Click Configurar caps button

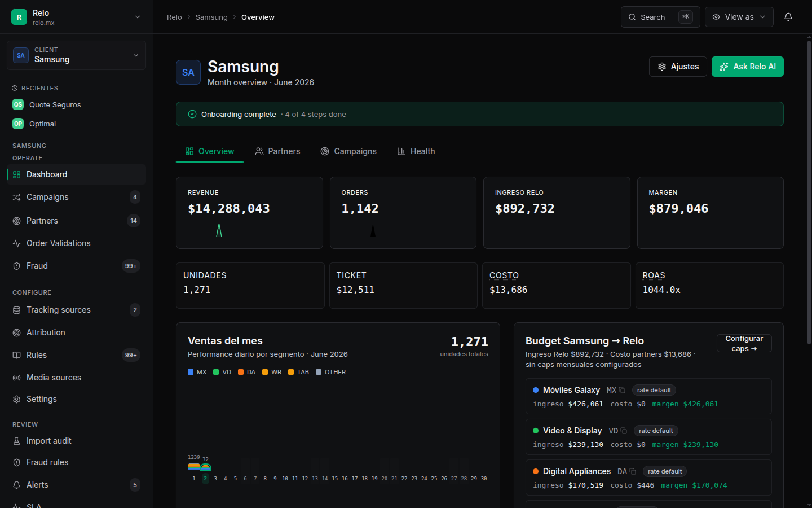[744, 343]
